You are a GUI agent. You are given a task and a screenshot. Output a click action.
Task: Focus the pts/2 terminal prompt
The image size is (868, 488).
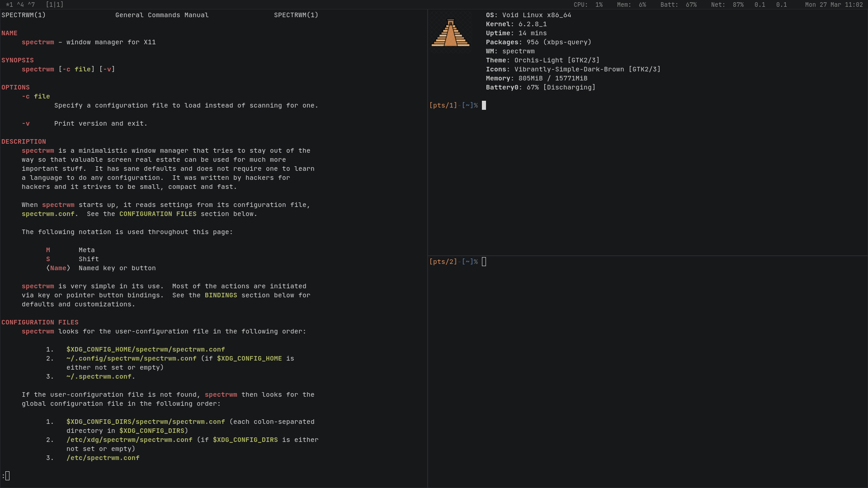(458, 262)
